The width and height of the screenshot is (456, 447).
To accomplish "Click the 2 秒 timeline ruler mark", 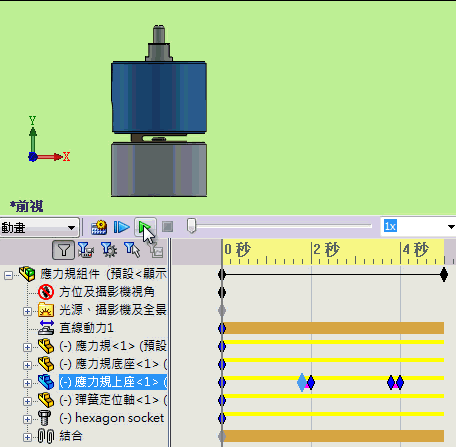I will click(x=326, y=250).
